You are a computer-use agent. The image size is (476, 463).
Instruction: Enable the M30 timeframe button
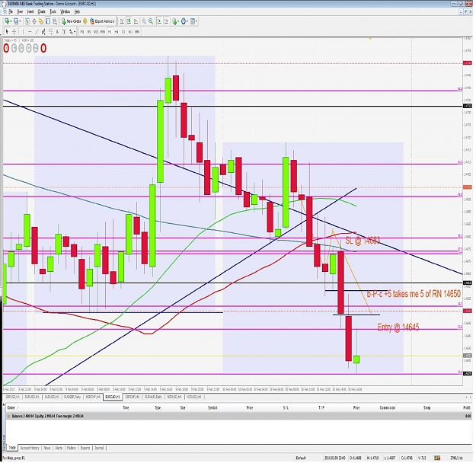pyautogui.click(x=103, y=31)
